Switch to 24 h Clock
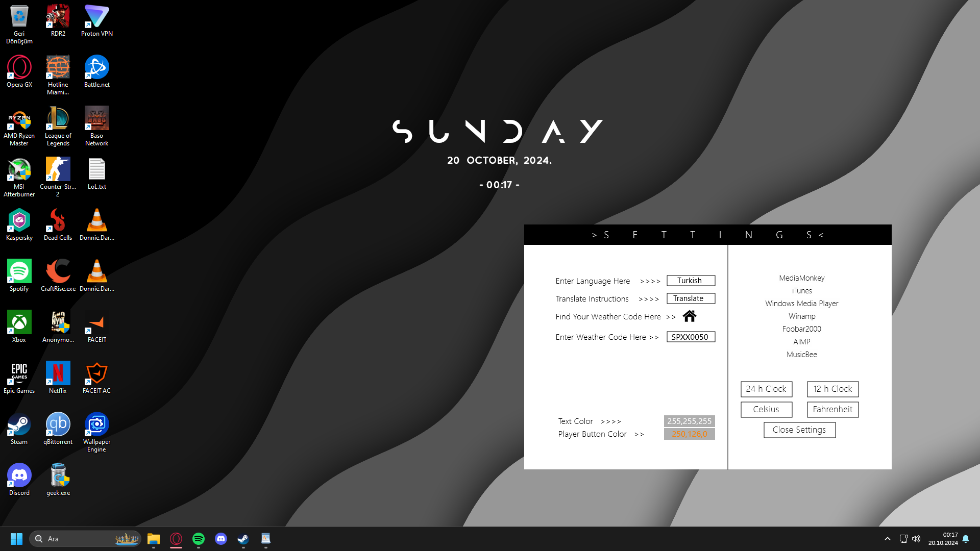Image resolution: width=980 pixels, height=551 pixels. pyautogui.click(x=766, y=389)
